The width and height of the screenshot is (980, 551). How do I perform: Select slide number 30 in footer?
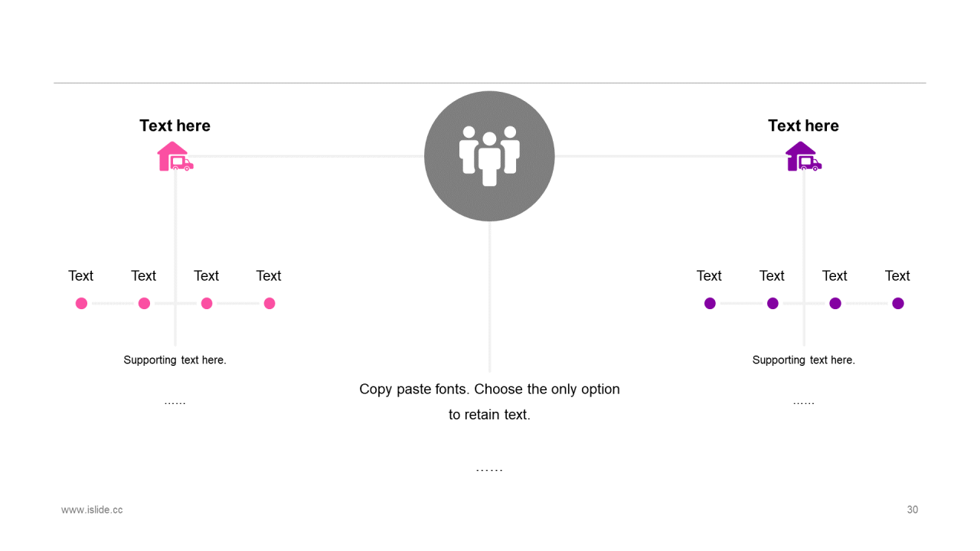click(x=913, y=510)
